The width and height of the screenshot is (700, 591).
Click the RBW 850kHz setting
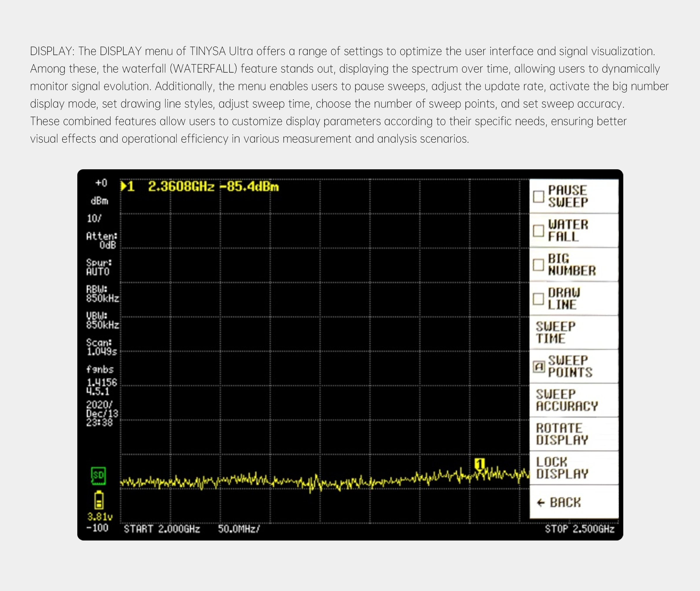tap(102, 294)
